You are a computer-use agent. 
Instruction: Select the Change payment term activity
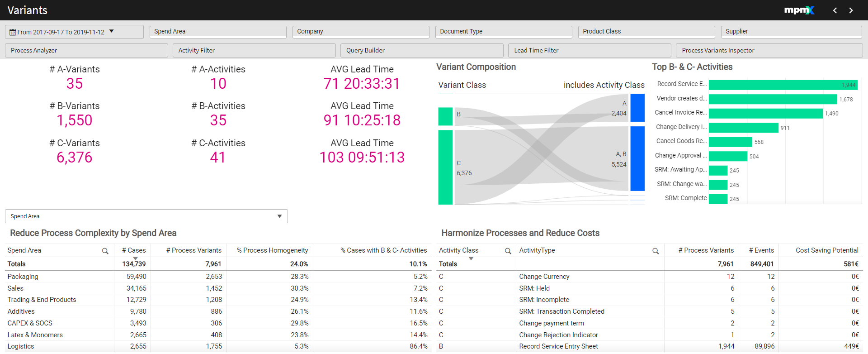point(552,323)
